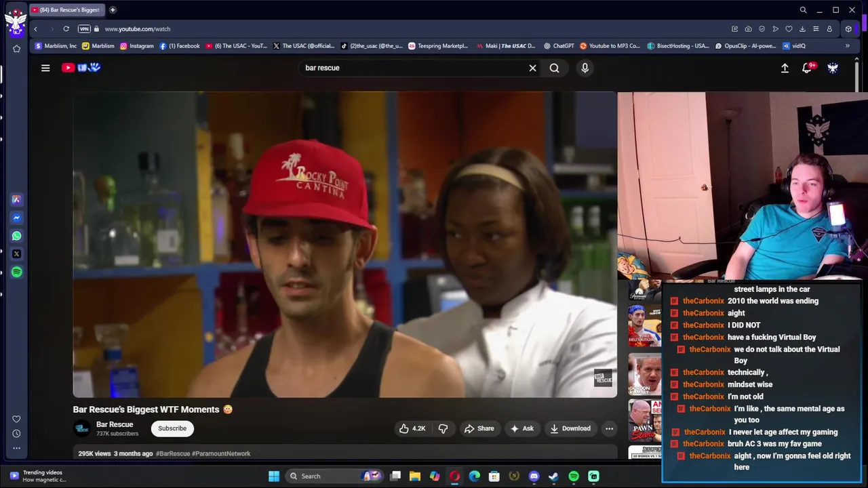Open the browser profile account icon

tap(829, 29)
